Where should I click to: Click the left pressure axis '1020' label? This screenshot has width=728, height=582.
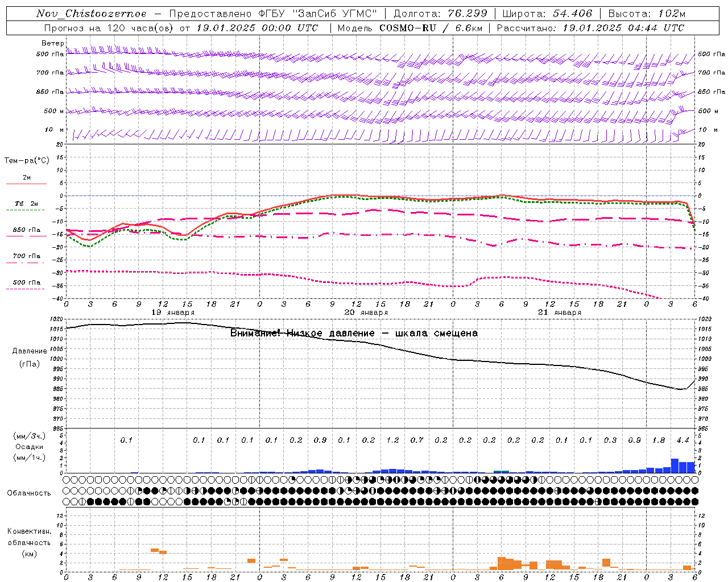56,319
